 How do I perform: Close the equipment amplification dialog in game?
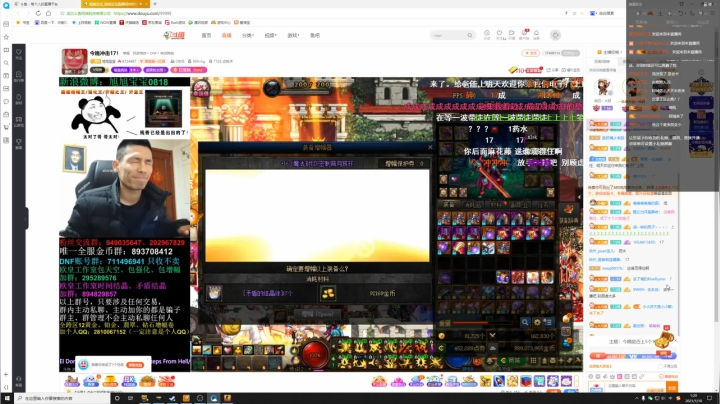tap(430, 147)
